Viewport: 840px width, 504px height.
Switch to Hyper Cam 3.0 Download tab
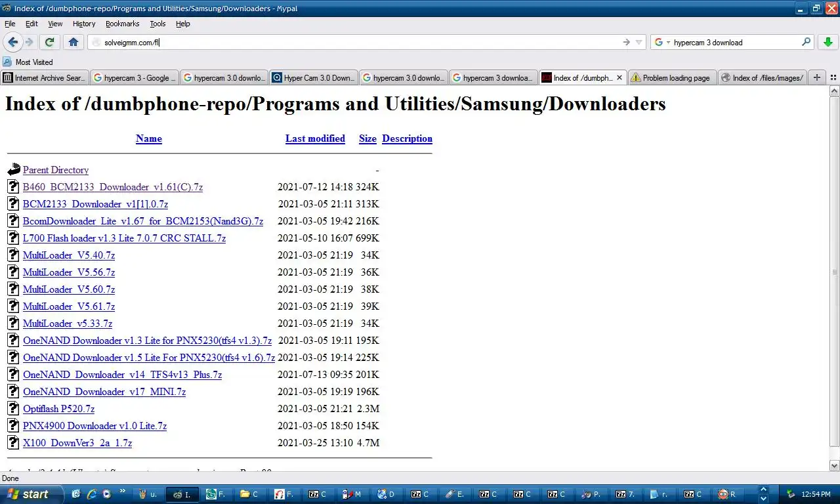coord(313,77)
